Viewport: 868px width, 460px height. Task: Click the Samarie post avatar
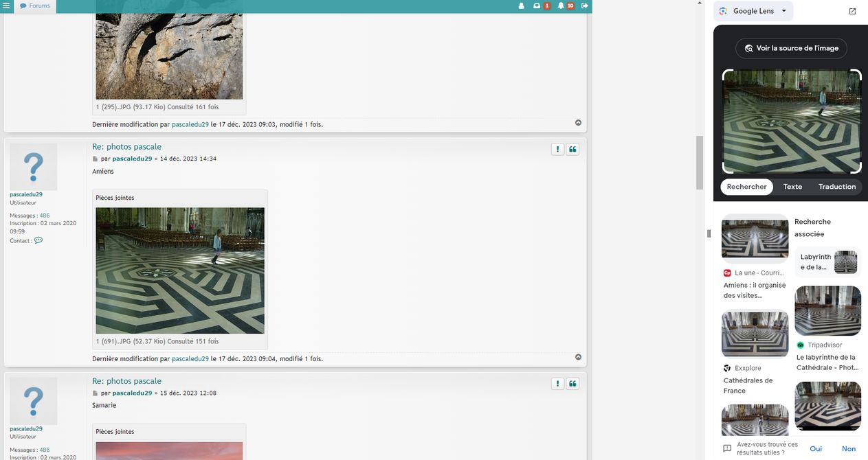point(33,401)
